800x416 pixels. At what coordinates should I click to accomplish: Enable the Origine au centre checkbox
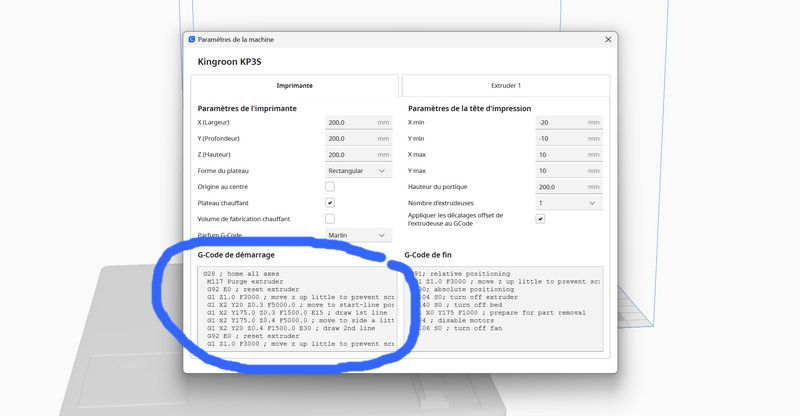tap(330, 187)
